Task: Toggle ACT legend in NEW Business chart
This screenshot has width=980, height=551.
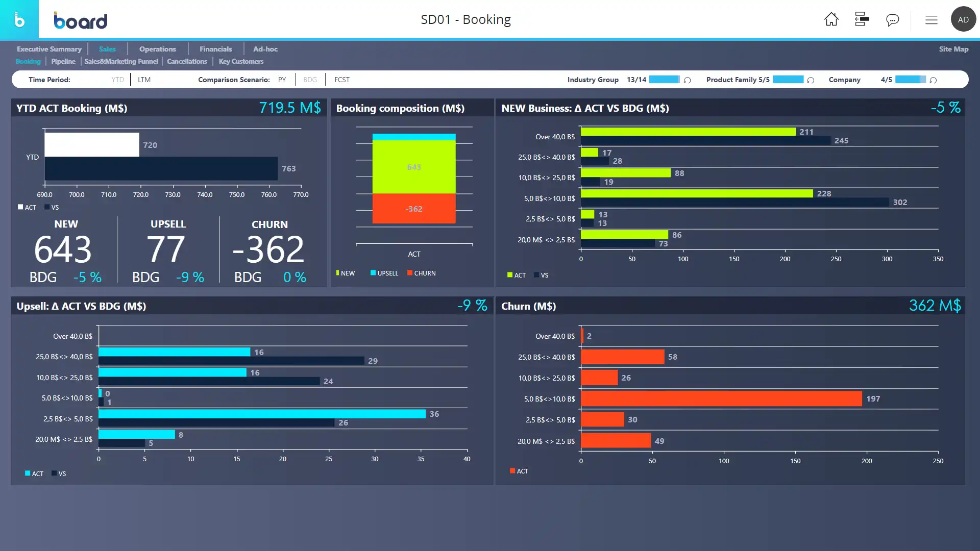Action: (517, 275)
